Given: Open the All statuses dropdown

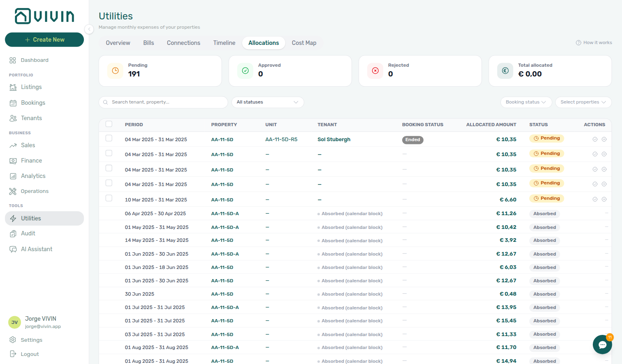Looking at the screenshot, I should coord(268,102).
